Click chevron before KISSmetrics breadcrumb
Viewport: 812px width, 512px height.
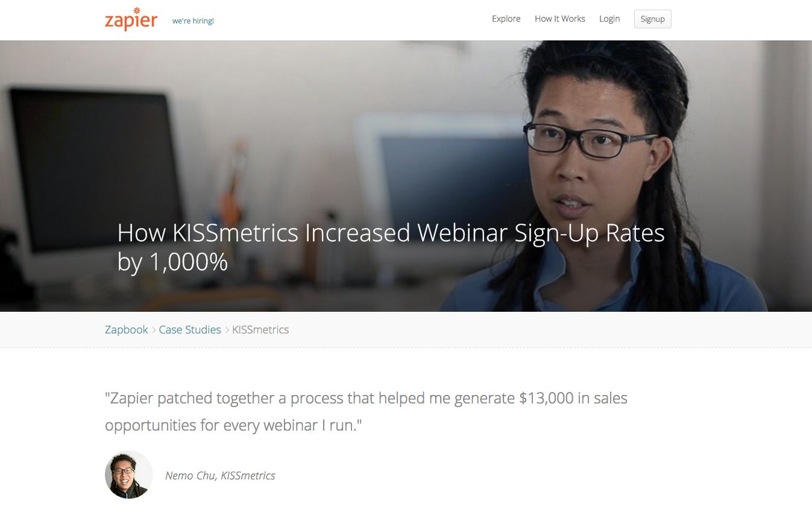click(227, 330)
